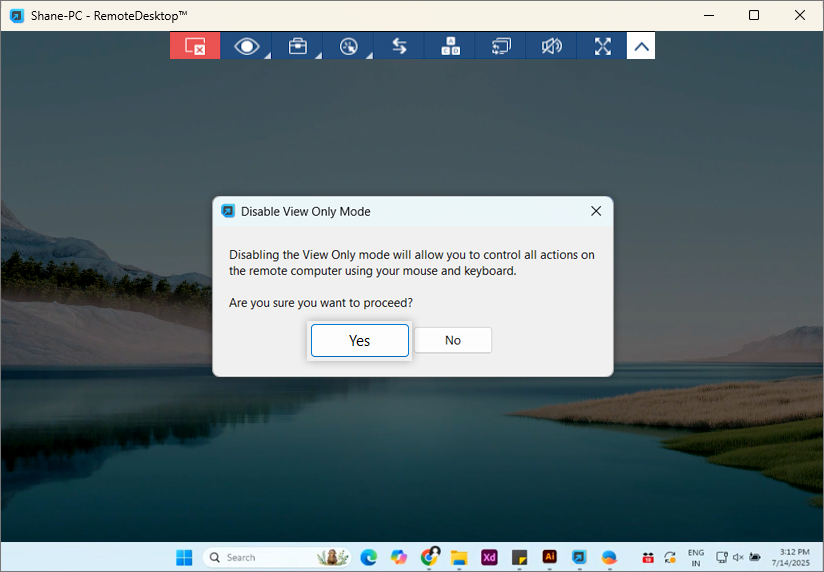Open the briefcase tools menu
The width and height of the screenshot is (824, 572).
297,46
